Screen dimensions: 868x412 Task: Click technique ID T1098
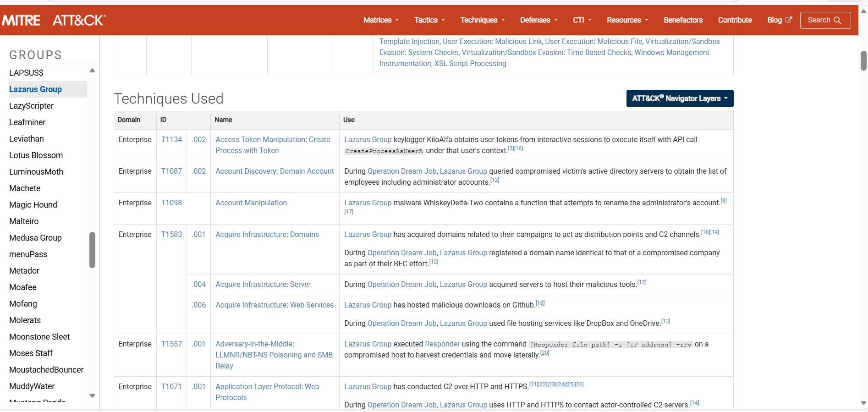[171, 203]
